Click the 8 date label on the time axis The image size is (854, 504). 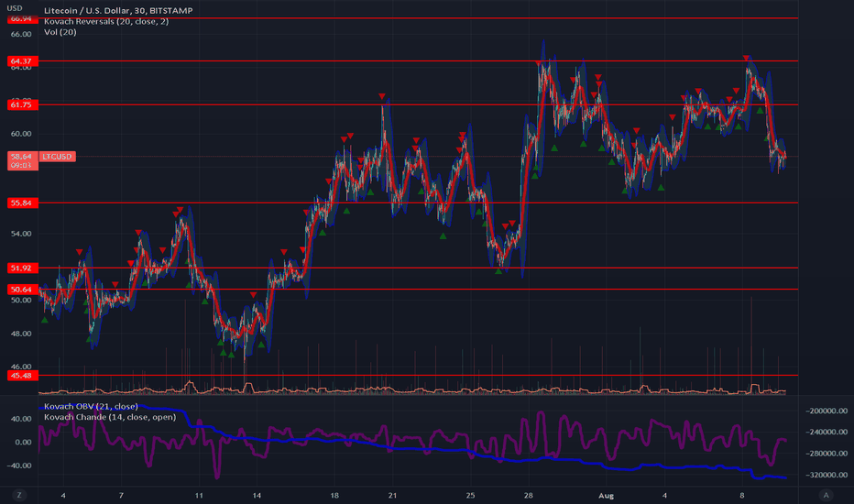click(742, 495)
